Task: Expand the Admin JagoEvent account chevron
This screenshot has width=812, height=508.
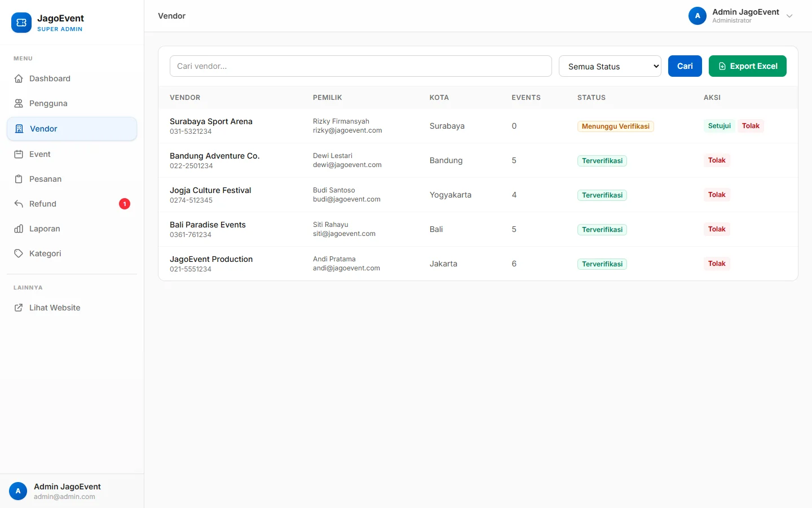Action: click(x=789, y=16)
